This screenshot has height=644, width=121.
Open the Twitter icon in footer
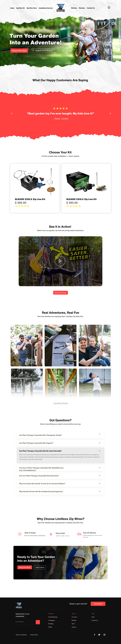[99, 635]
